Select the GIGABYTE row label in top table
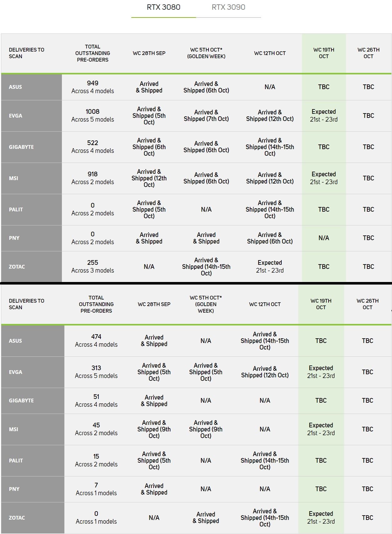Screen dimensions: 392x534 pyautogui.click(x=32, y=147)
